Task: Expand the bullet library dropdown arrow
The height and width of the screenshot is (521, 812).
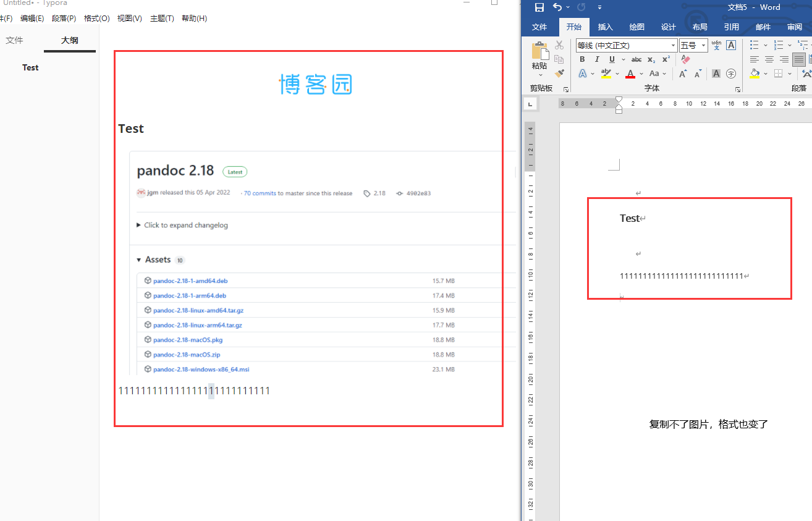Action: tap(765, 45)
